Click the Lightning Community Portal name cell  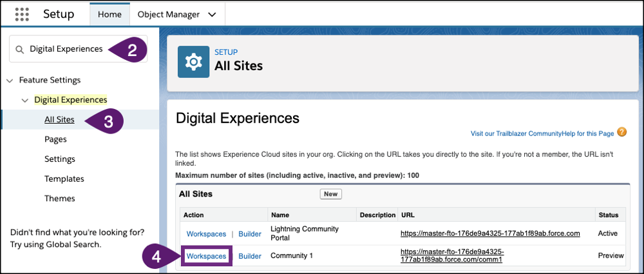(305, 233)
